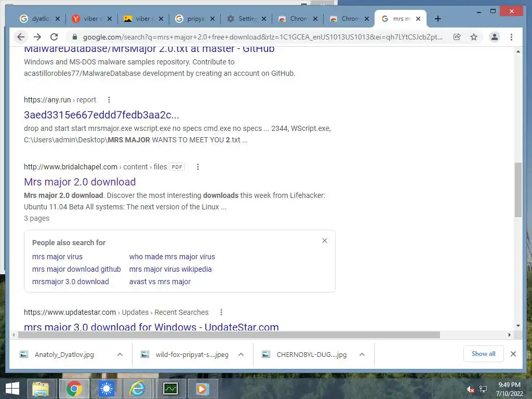Click the vertical scrollbar thumb

coord(518,190)
